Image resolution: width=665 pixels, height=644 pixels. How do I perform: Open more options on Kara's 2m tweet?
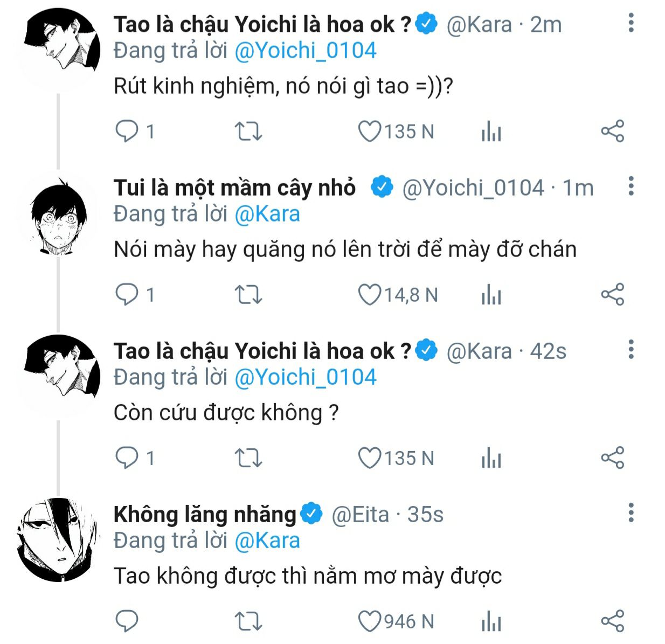tap(631, 23)
